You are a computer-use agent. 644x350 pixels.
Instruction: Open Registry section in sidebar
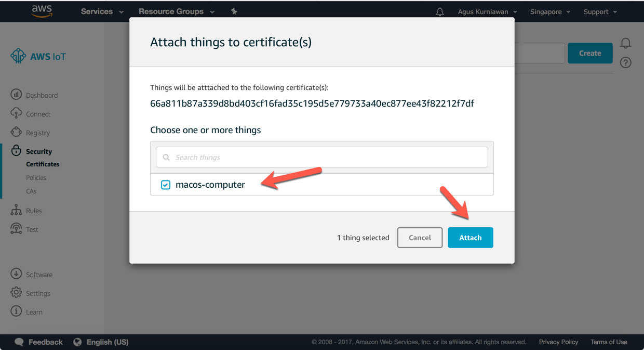click(x=38, y=133)
